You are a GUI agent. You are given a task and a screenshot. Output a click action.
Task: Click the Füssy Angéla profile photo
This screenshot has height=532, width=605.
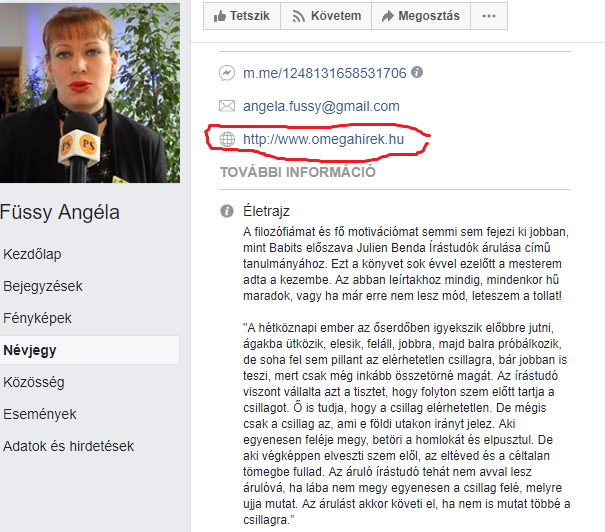click(x=90, y=93)
